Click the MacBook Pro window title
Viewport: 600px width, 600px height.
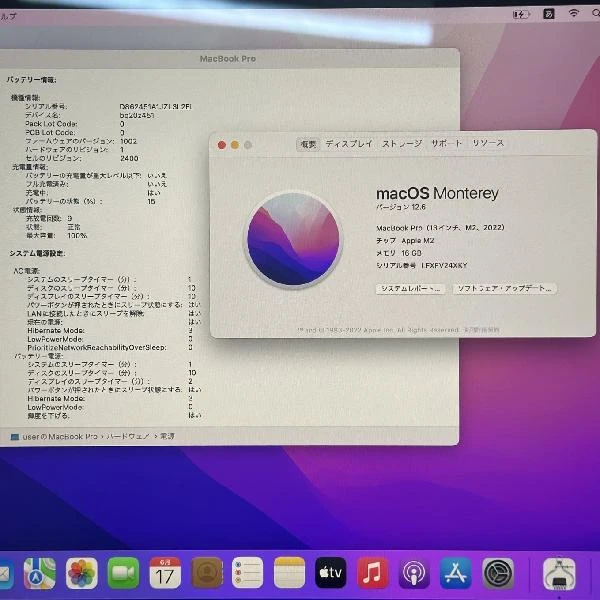[x=228, y=59]
